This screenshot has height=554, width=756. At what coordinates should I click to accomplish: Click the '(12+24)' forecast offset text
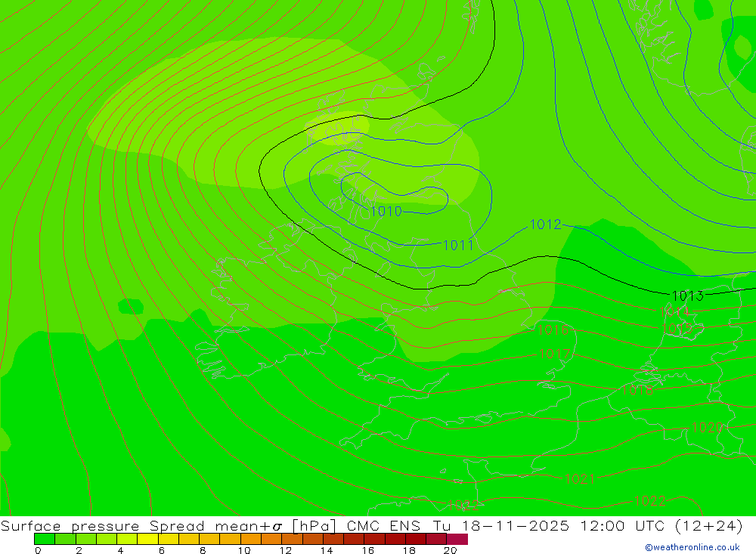click(709, 525)
